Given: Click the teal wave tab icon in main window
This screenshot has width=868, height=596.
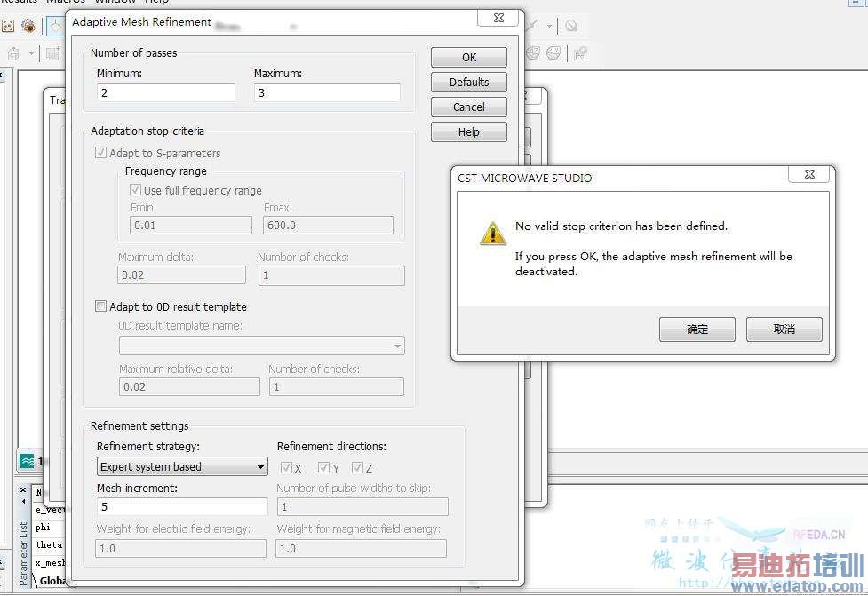Looking at the screenshot, I should click(27, 460).
